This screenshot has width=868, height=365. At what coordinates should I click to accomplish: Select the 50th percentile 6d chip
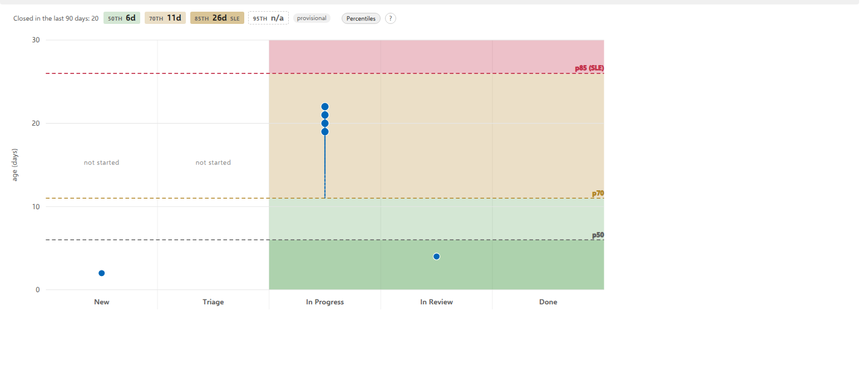pos(122,18)
